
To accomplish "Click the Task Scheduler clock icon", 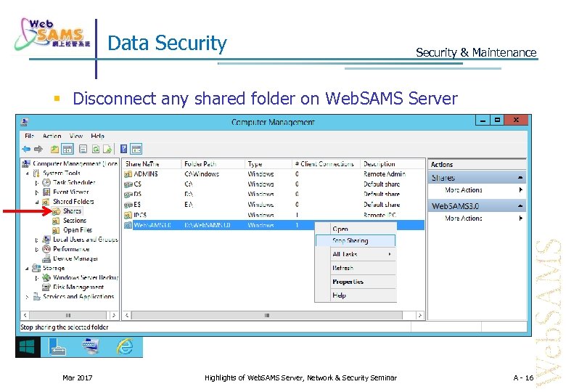I will (46, 182).
